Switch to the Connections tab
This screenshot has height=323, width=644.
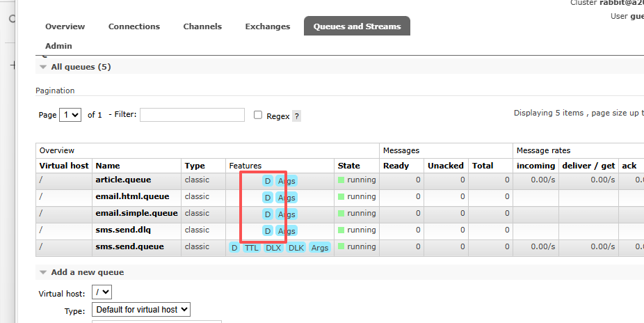point(134,26)
